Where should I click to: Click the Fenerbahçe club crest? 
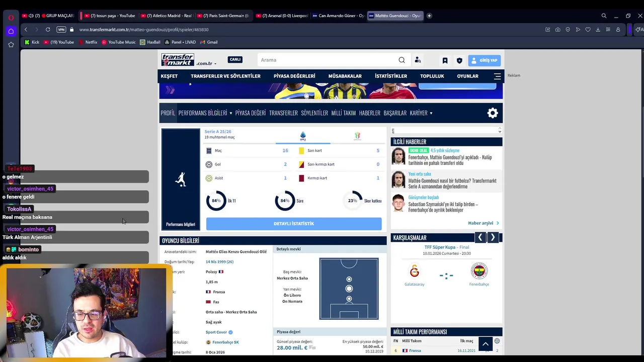479,271
